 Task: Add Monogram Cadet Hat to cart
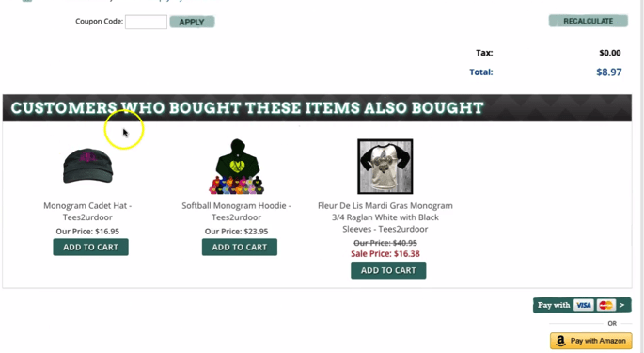point(90,248)
